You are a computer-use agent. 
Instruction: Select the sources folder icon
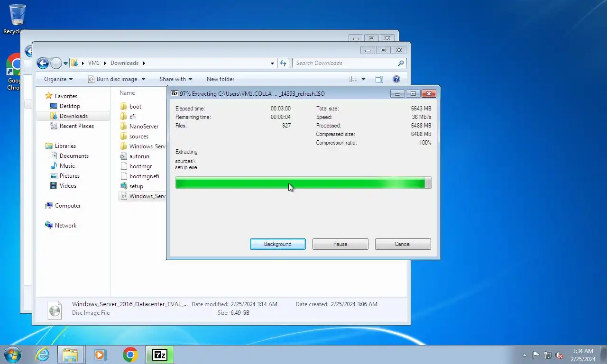(x=124, y=136)
